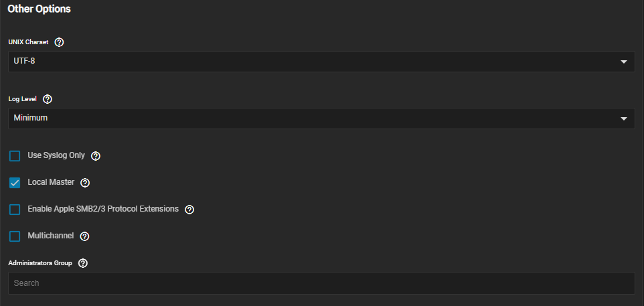Click the Use Syslog Only label text

(56, 155)
